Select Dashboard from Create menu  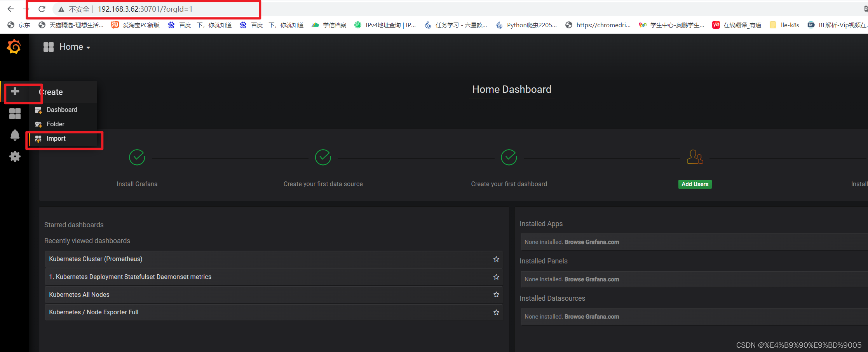(x=63, y=110)
